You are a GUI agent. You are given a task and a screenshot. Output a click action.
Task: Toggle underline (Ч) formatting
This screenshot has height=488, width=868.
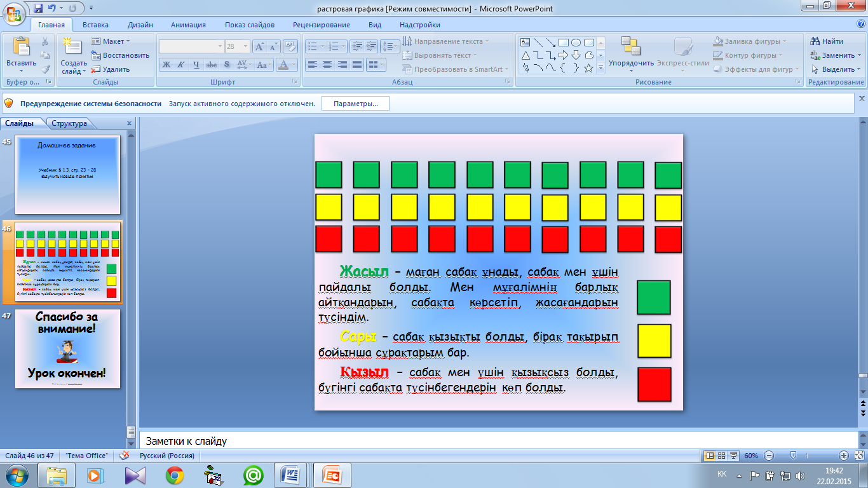click(x=196, y=64)
